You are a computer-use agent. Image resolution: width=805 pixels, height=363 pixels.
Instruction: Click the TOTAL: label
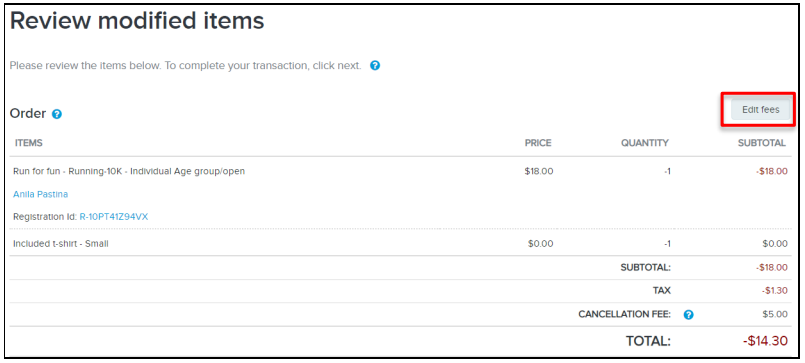pos(648,341)
